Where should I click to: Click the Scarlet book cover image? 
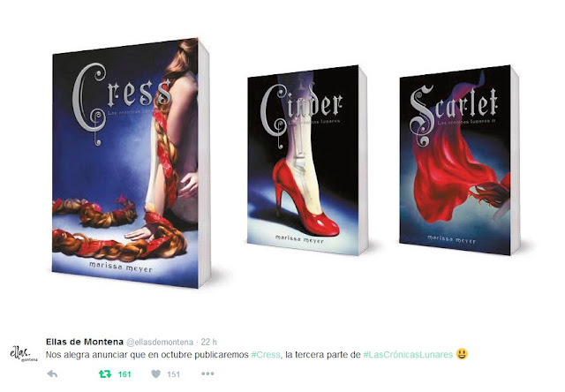tap(460, 161)
